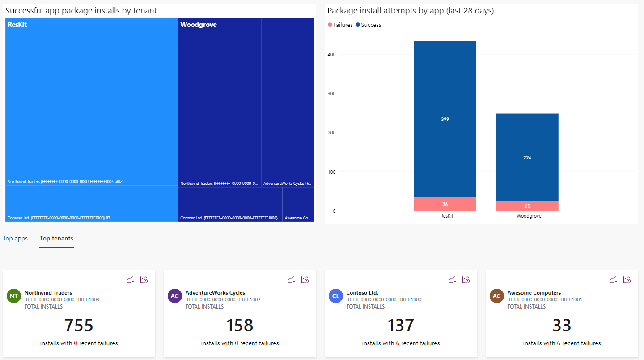Image resolution: width=644 pixels, height=360 pixels.
Task: Select the Woodgrove Awesome Computers treemap tile
Action: click(x=298, y=205)
